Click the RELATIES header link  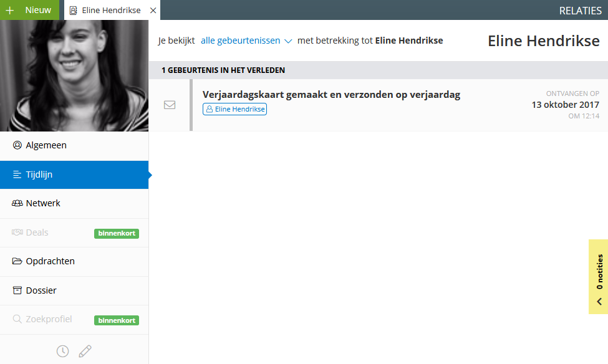click(x=580, y=11)
